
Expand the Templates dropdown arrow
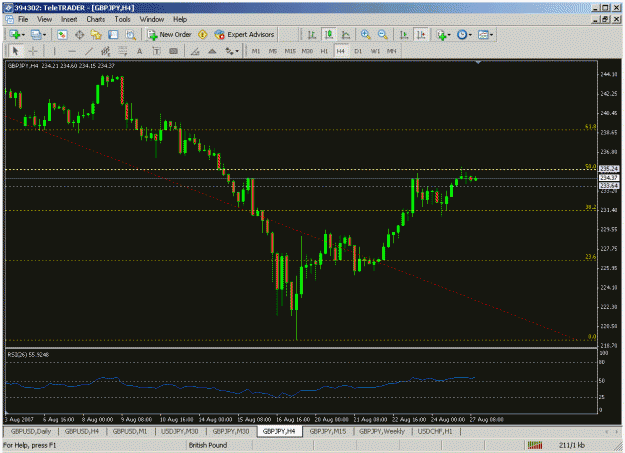pos(491,35)
